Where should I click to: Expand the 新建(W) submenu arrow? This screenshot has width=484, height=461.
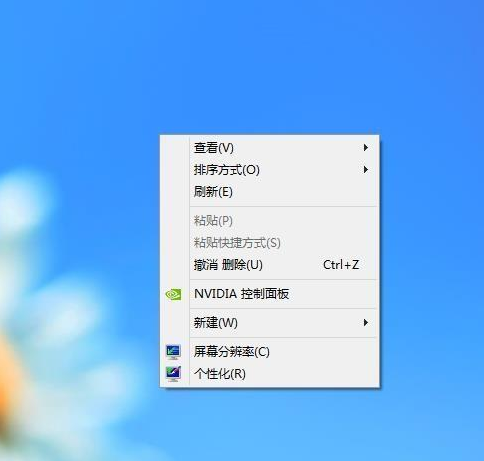coord(366,322)
